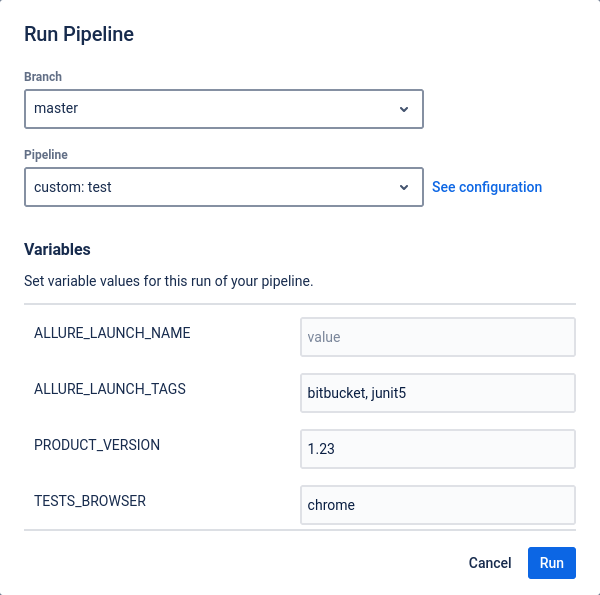Click the chevron arrow in the Pipeline selector

pyautogui.click(x=404, y=187)
